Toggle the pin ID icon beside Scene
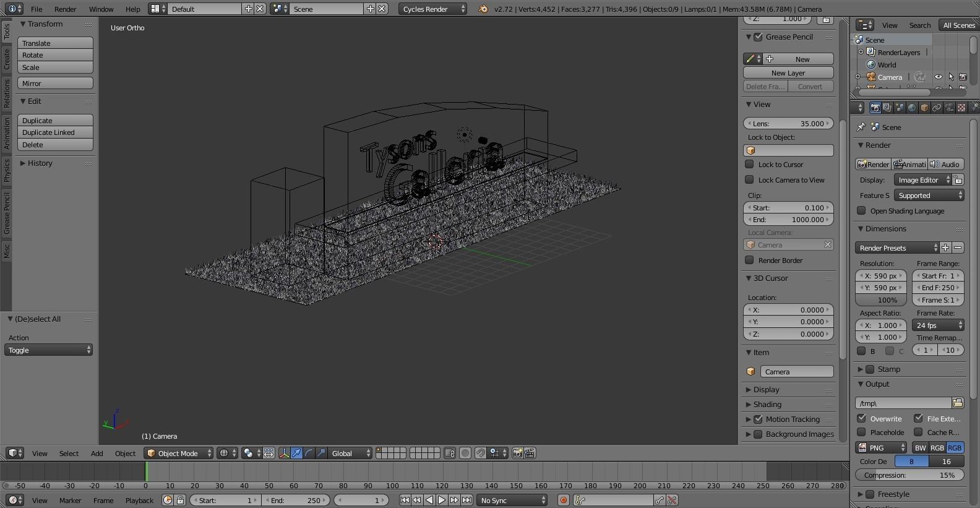Screen dimensions: 980x508 [861, 127]
